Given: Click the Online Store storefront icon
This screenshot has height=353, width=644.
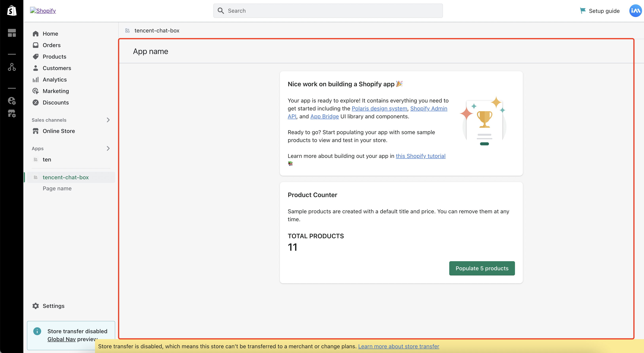Looking at the screenshot, I should pyautogui.click(x=35, y=131).
